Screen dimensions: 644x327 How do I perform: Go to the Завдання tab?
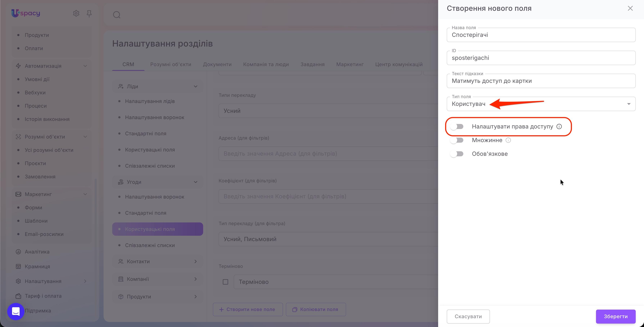(312, 65)
